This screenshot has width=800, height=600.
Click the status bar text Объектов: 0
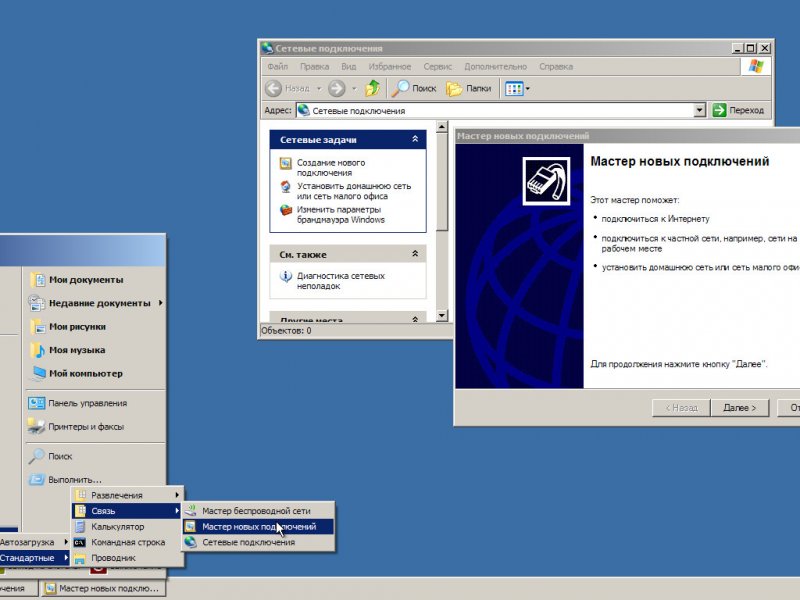pyautogui.click(x=286, y=331)
